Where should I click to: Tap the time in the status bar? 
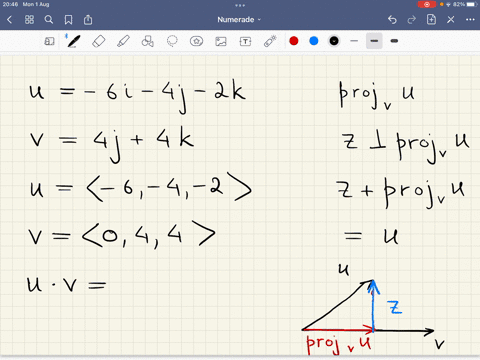coord(10,4)
